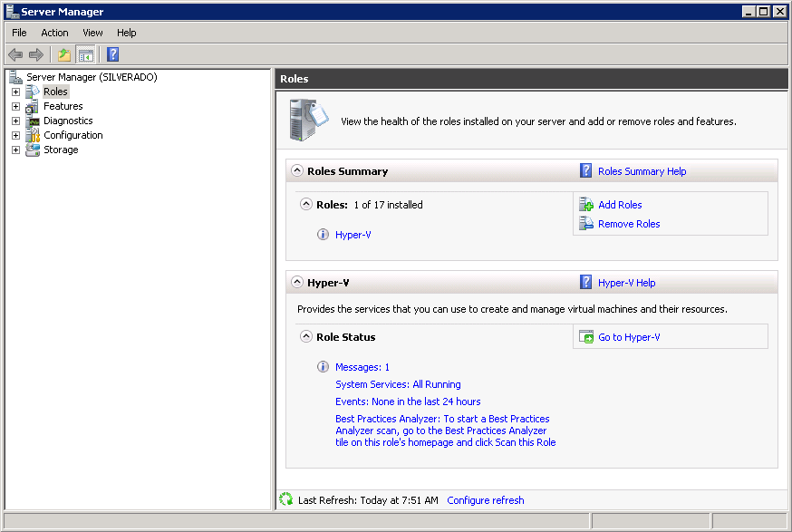792x532 pixels.
Task: Collapse the Roles: 1 of 17 installed subsection
Action: tap(306, 204)
